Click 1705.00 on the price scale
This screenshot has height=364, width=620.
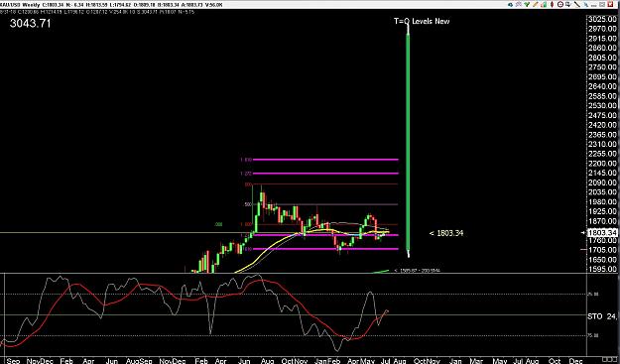tap(603, 250)
